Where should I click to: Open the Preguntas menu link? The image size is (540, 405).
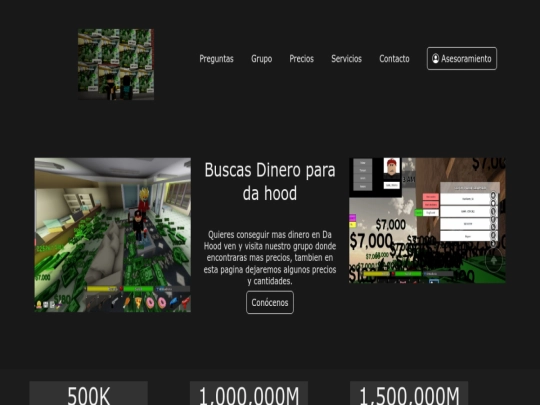click(216, 59)
